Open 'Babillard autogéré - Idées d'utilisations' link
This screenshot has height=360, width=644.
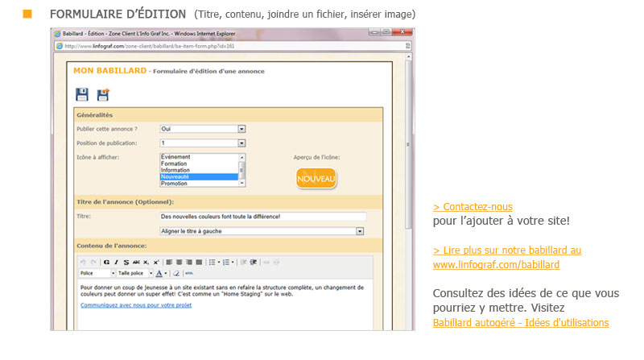(x=521, y=323)
